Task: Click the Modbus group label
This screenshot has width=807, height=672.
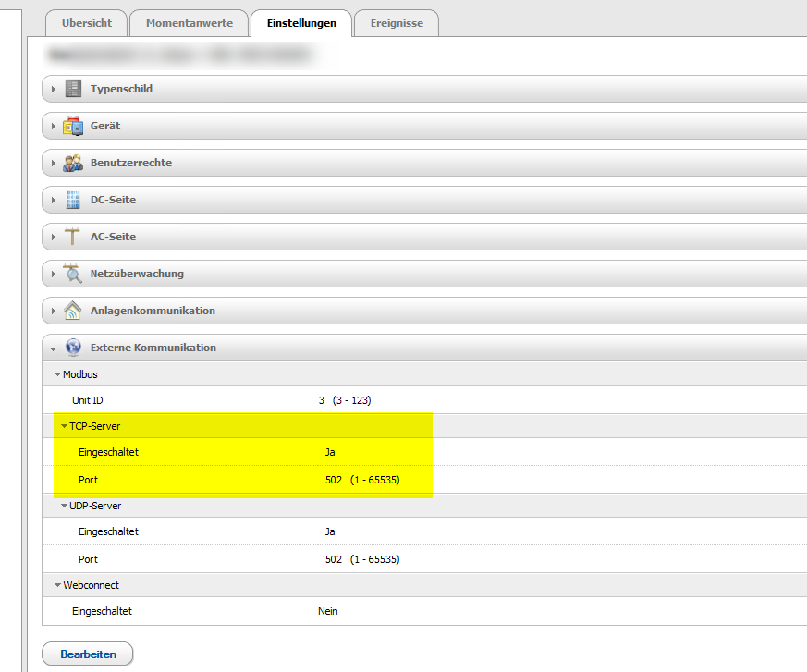Action: (x=79, y=374)
